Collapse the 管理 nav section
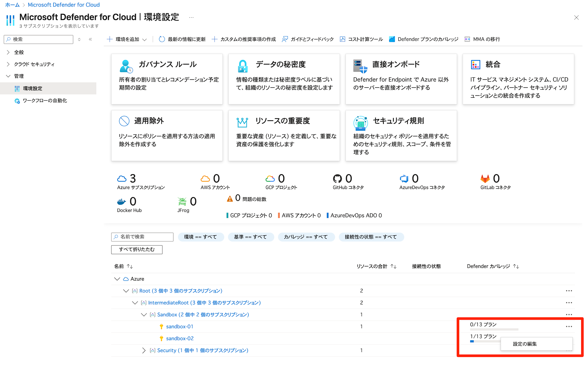Image resolution: width=588 pixels, height=365 pixels. (8, 76)
